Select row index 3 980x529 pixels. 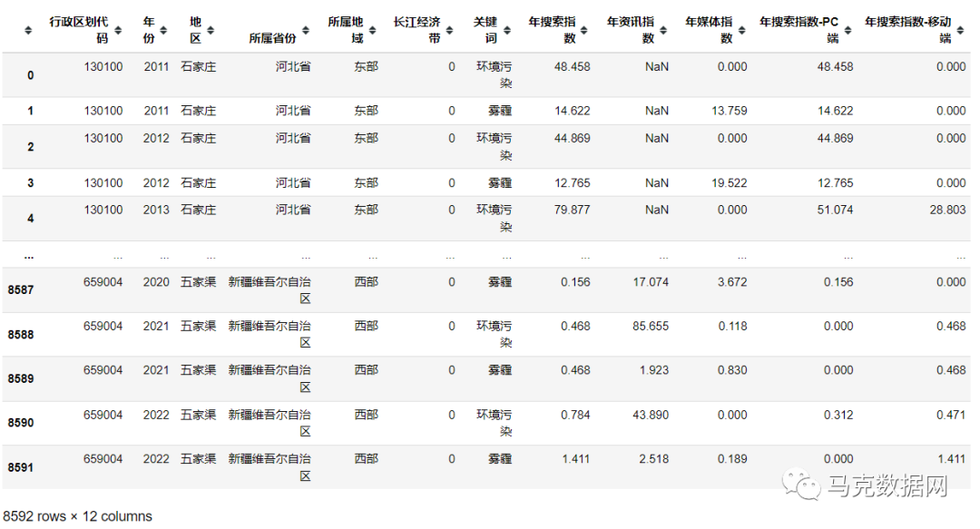point(30,182)
